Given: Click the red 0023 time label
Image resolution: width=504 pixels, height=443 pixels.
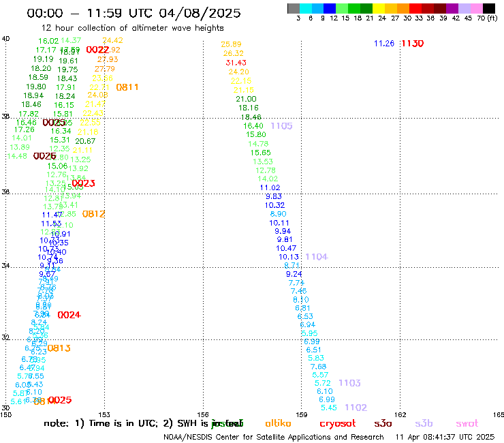Looking at the screenshot, I should [x=83, y=183].
